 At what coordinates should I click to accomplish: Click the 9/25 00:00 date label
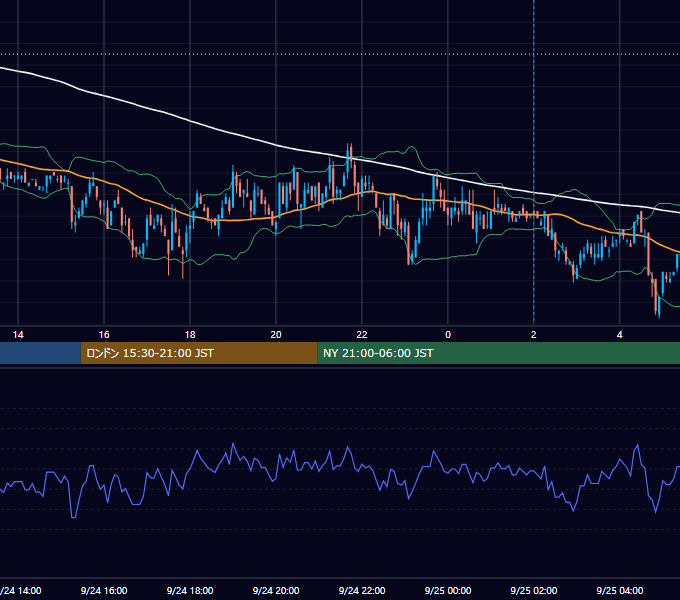coord(448,590)
